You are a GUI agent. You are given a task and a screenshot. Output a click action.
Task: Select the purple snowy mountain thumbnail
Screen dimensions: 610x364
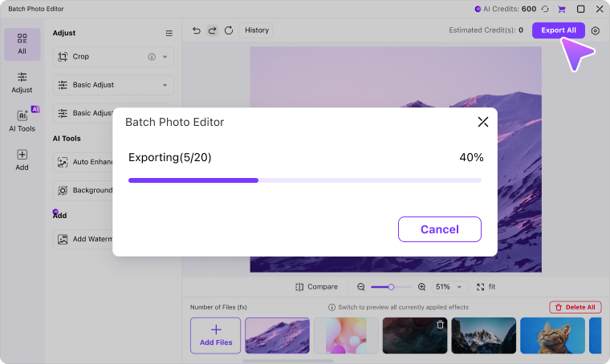point(278,336)
